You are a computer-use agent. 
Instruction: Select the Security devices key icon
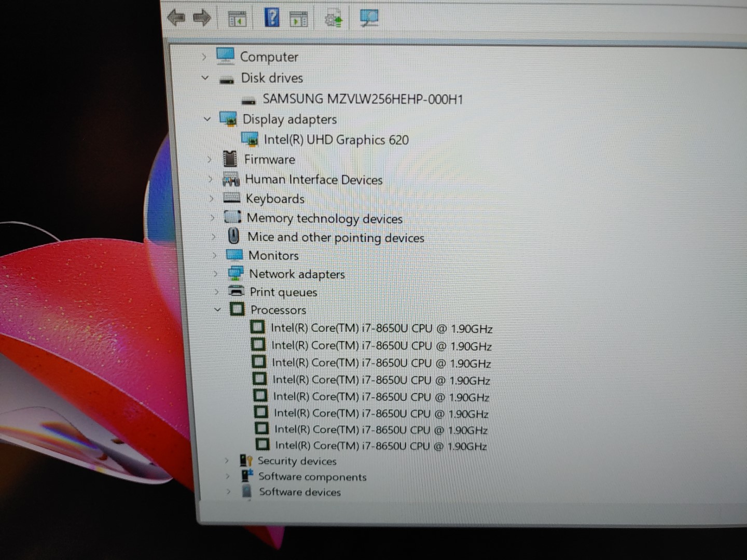pos(246,460)
